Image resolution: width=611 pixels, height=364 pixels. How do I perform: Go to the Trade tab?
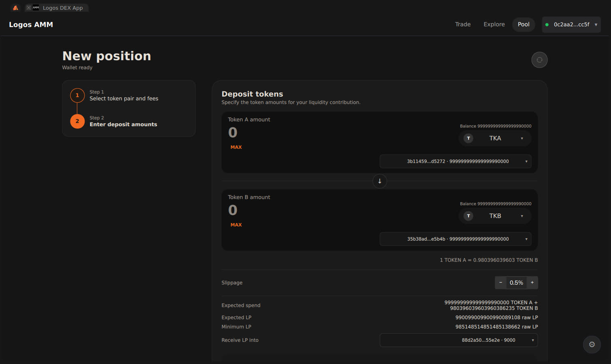click(x=463, y=25)
